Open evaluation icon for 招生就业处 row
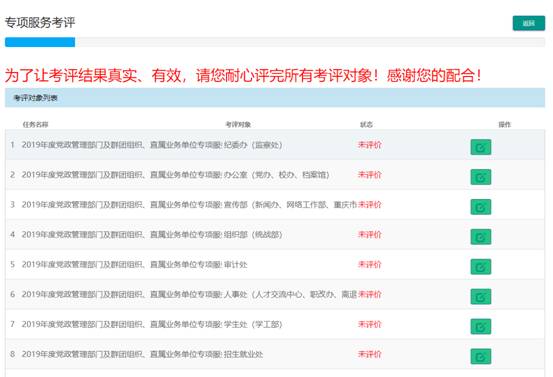 [481, 357]
